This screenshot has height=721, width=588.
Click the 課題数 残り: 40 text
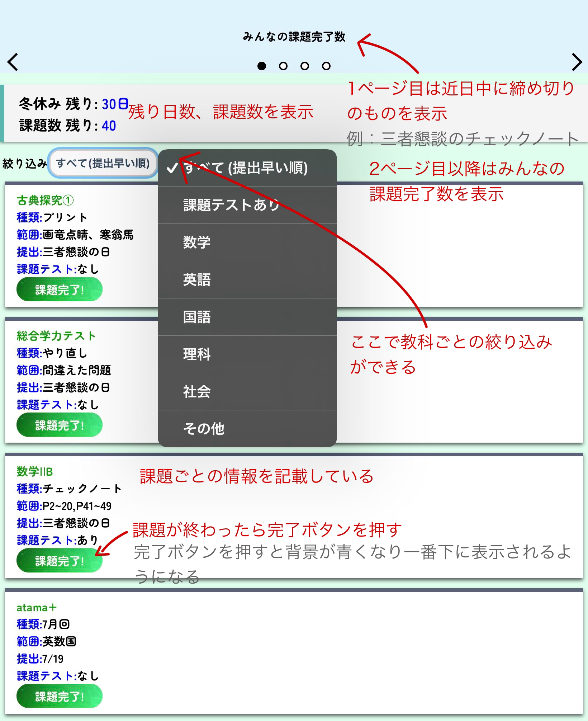pyautogui.click(x=67, y=126)
